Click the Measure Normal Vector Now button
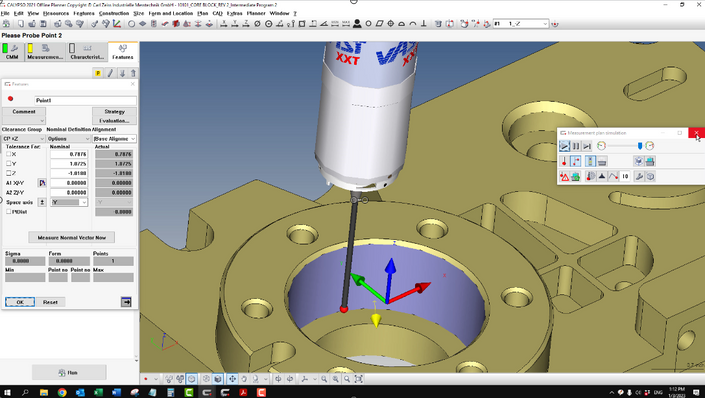This screenshot has height=398, width=705. point(71,237)
